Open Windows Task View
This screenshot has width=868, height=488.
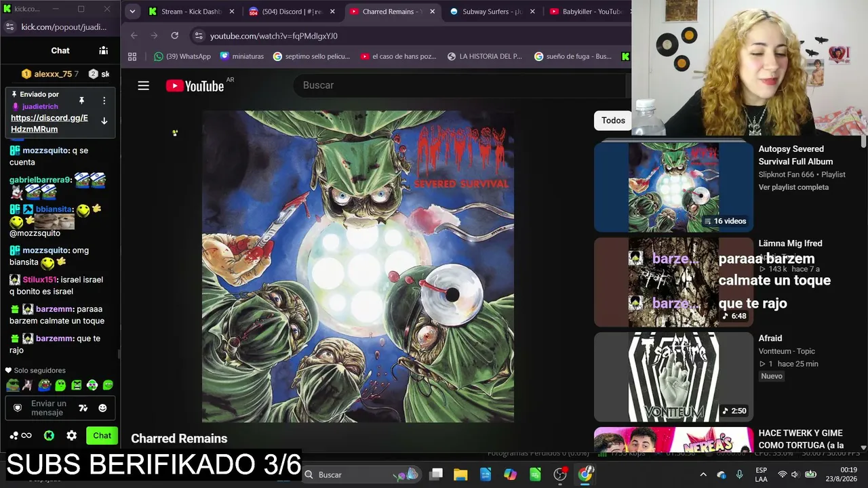436,474
